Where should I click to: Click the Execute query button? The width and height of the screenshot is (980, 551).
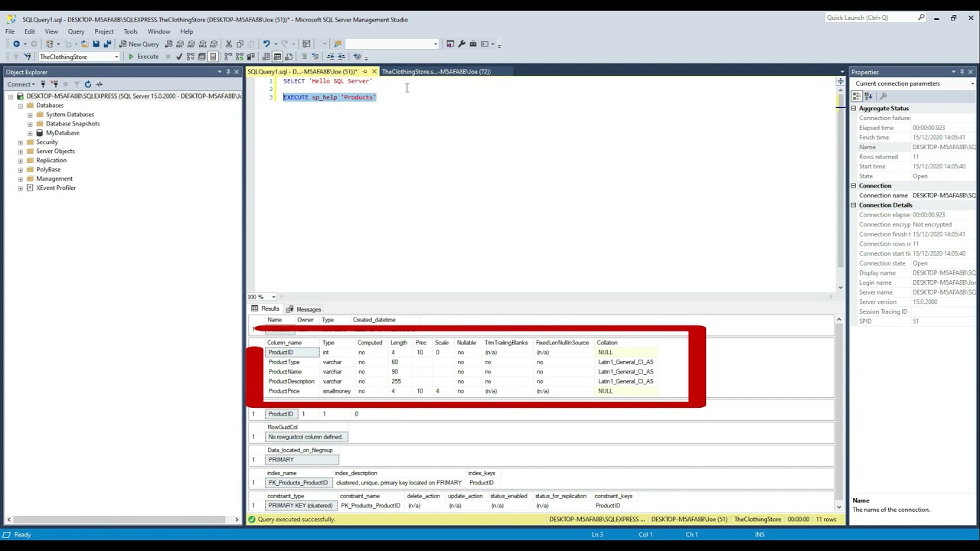[144, 57]
